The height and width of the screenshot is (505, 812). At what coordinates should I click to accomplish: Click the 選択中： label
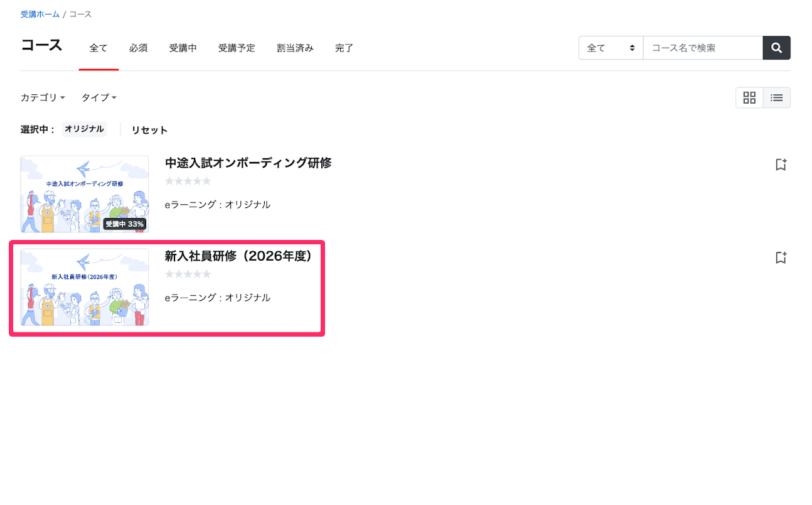tap(38, 130)
